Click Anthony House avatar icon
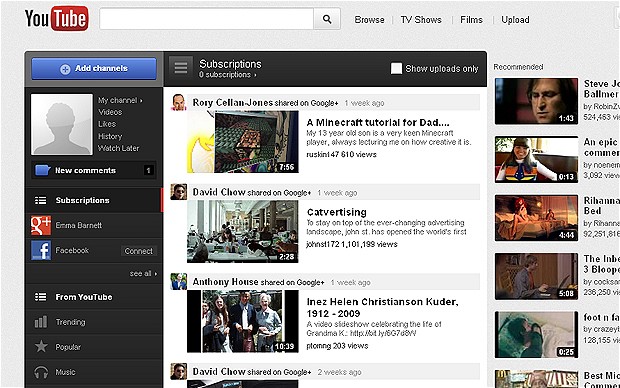This screenshot has width=620, height=388. (179, 282)
